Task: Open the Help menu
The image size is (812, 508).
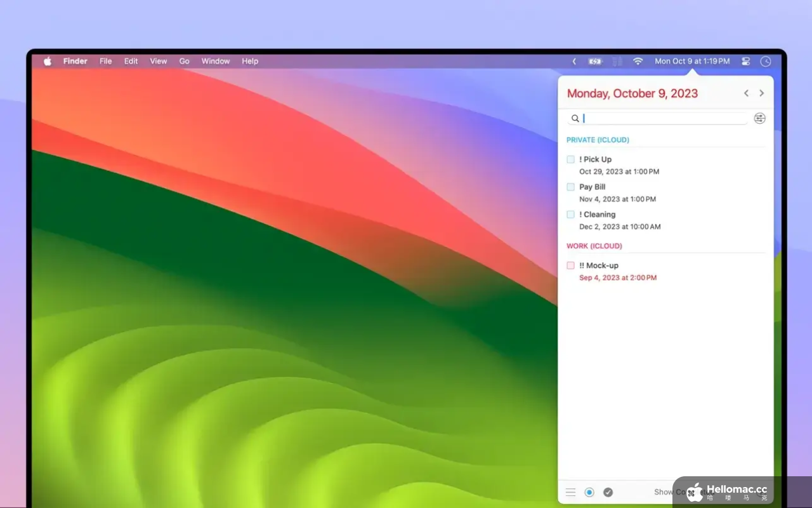Action: point(250,62)
